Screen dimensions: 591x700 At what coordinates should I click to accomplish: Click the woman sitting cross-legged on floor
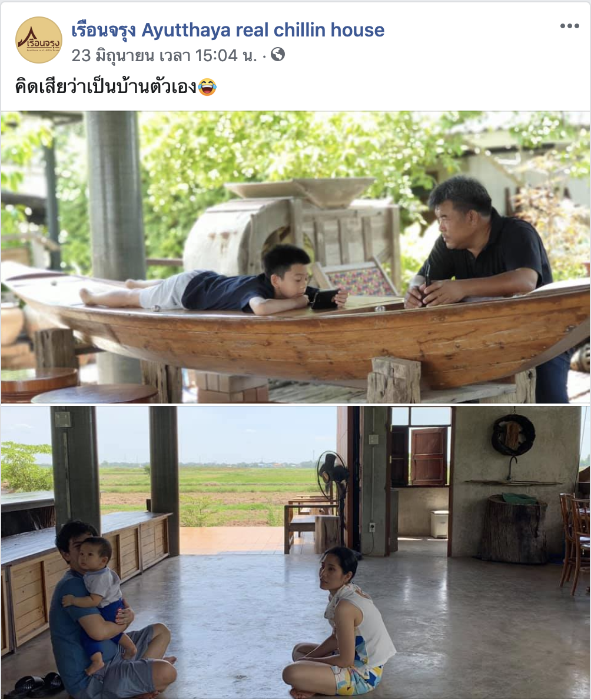point(340,624)
